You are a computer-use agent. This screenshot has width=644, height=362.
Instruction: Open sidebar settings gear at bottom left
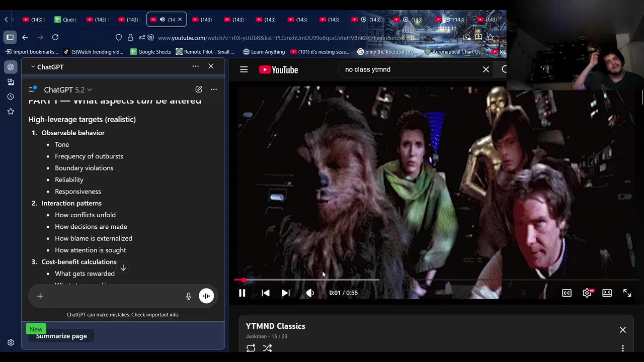point(11,342)
